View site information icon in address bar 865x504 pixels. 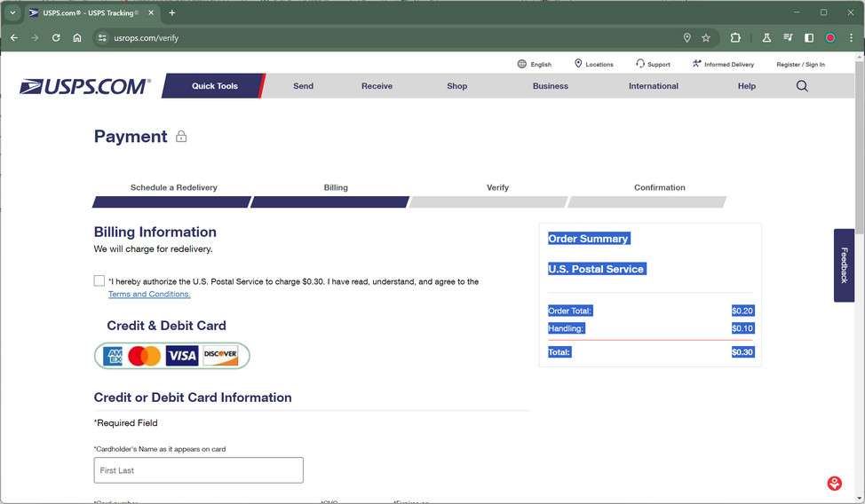[102, 37]
